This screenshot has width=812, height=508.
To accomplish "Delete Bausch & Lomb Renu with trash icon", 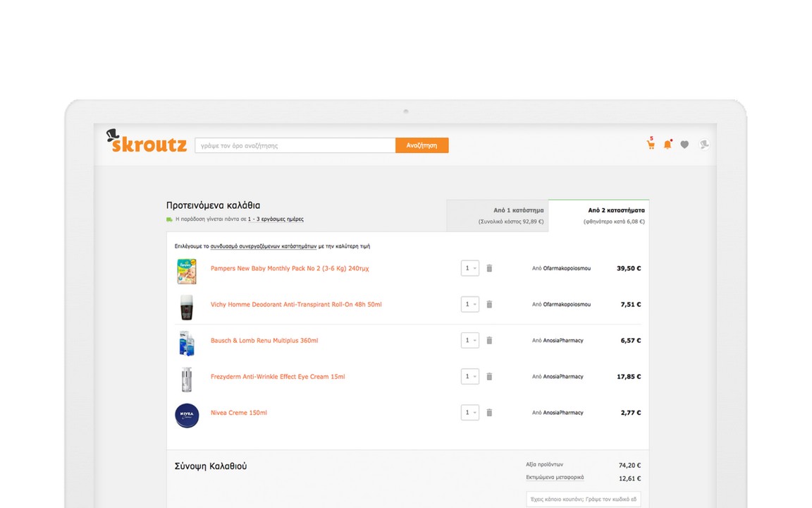I will tap(489, 341).
